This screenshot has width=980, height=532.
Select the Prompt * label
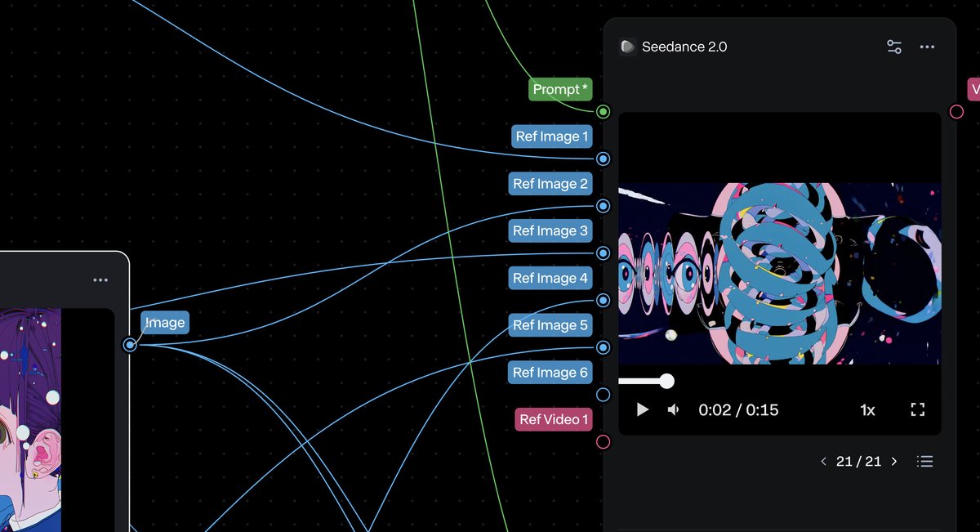click(560, 89)
